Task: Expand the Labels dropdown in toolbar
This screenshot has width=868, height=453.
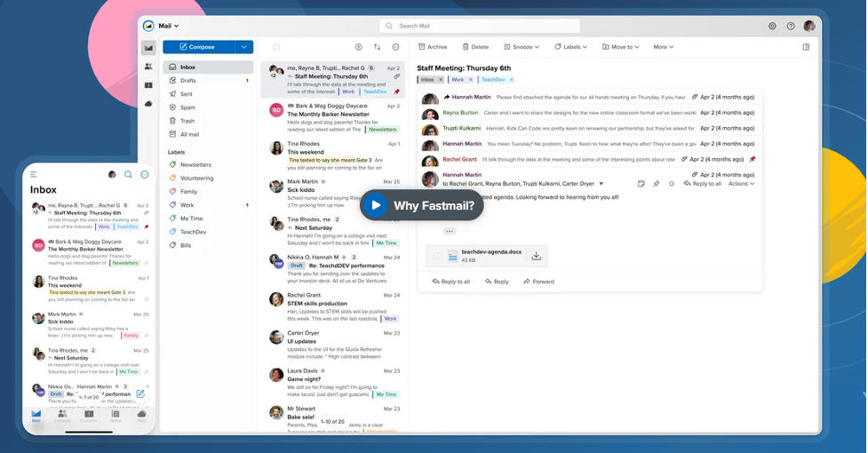Action: [x=570, y=47]
